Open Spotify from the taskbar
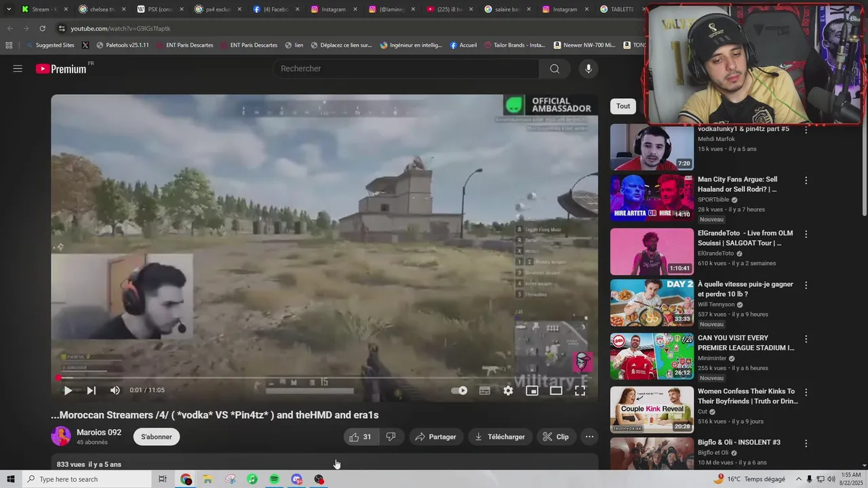Image resolution: width=868 pixels, height=488 pixels. [x=275, y=479]
